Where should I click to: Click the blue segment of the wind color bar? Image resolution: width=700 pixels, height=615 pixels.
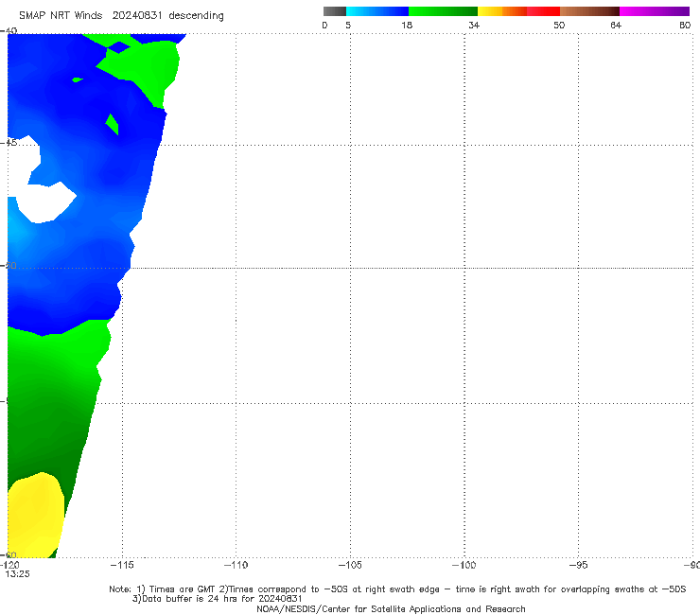[x=377, y=11]
